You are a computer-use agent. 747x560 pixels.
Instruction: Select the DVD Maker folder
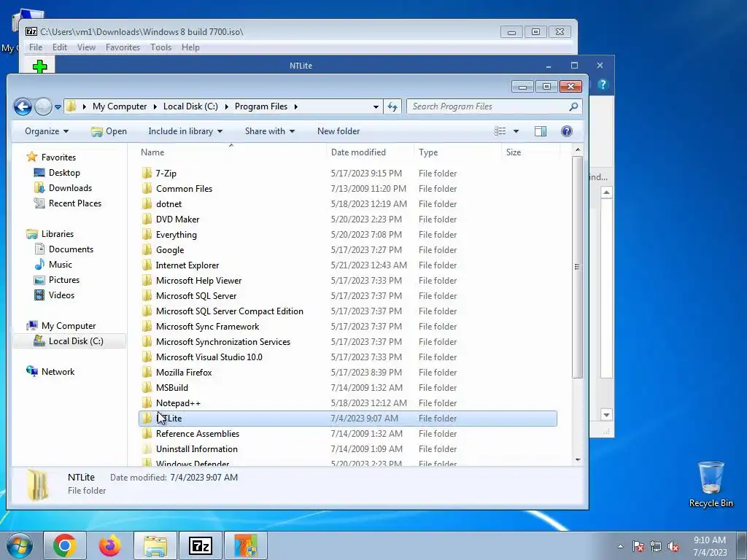point(177,219)
